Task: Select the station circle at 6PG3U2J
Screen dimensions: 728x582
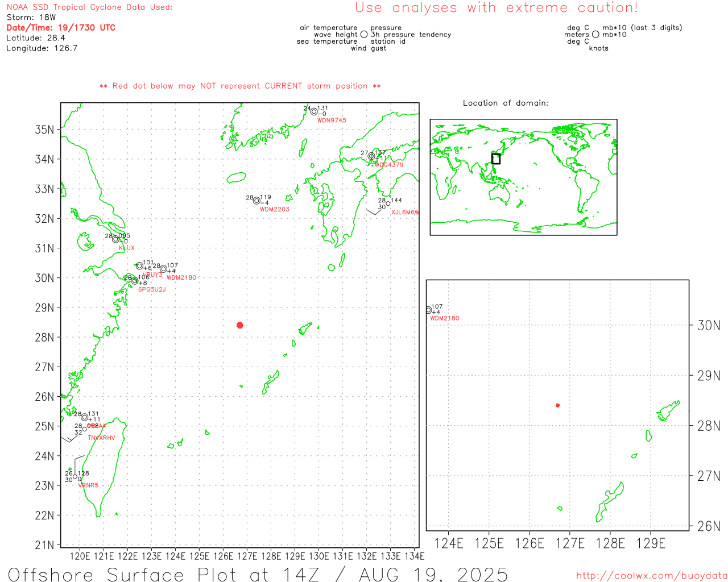Action: coord(135,280)
